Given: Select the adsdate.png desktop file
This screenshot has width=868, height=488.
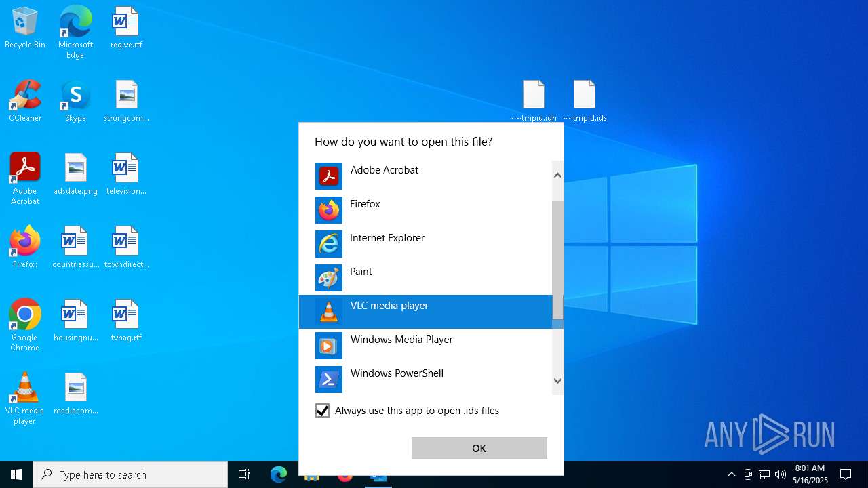Looking at the screenshot, I should 75,175.
